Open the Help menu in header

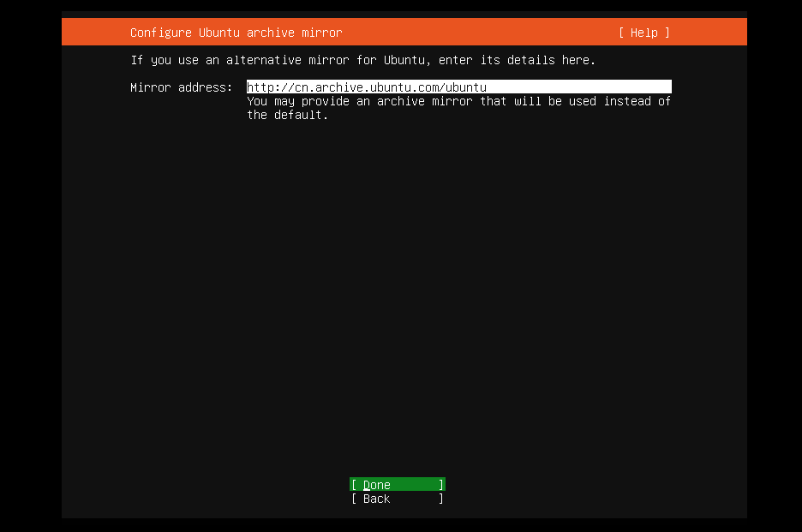coord(643,33)
